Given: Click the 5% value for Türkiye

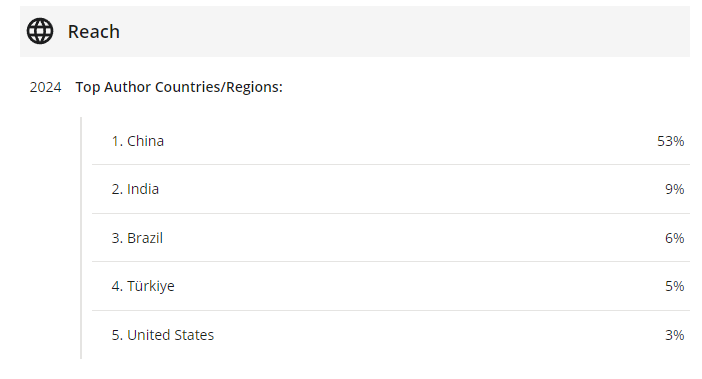Looking at the screenshot, I should coord(674,286).
